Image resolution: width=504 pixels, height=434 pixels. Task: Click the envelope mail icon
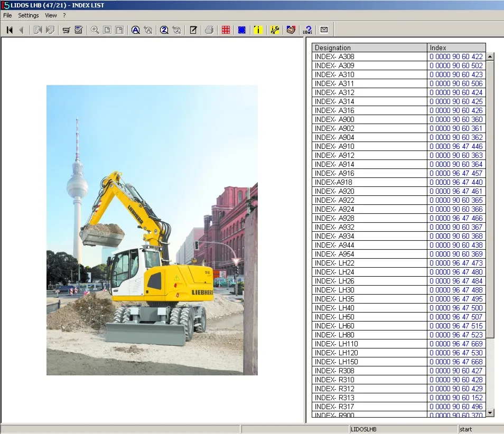324,30
